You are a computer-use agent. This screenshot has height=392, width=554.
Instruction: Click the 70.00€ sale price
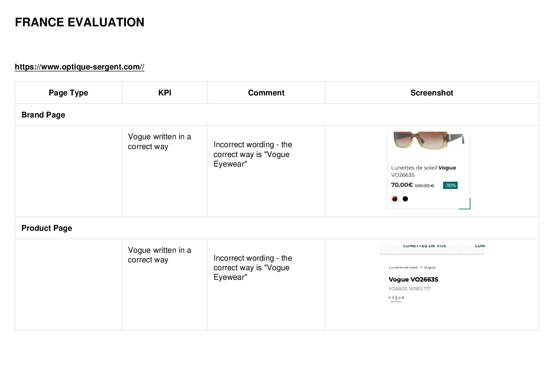(402, 185)
